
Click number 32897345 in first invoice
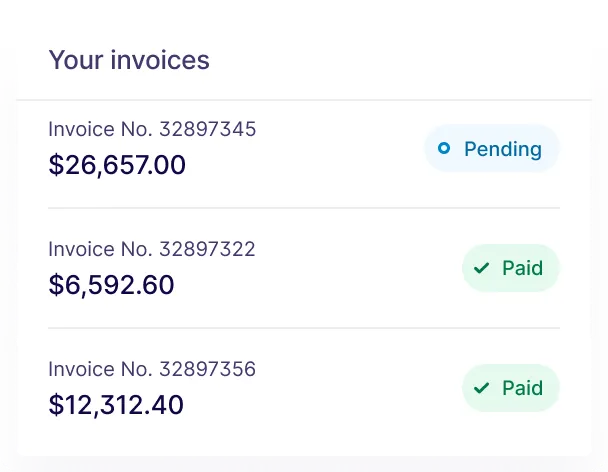207,129
